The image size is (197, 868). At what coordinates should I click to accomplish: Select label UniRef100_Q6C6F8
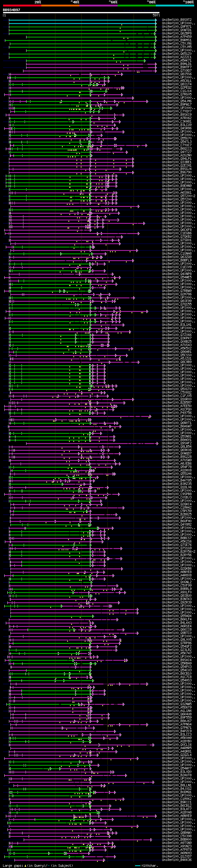[177, 230]
